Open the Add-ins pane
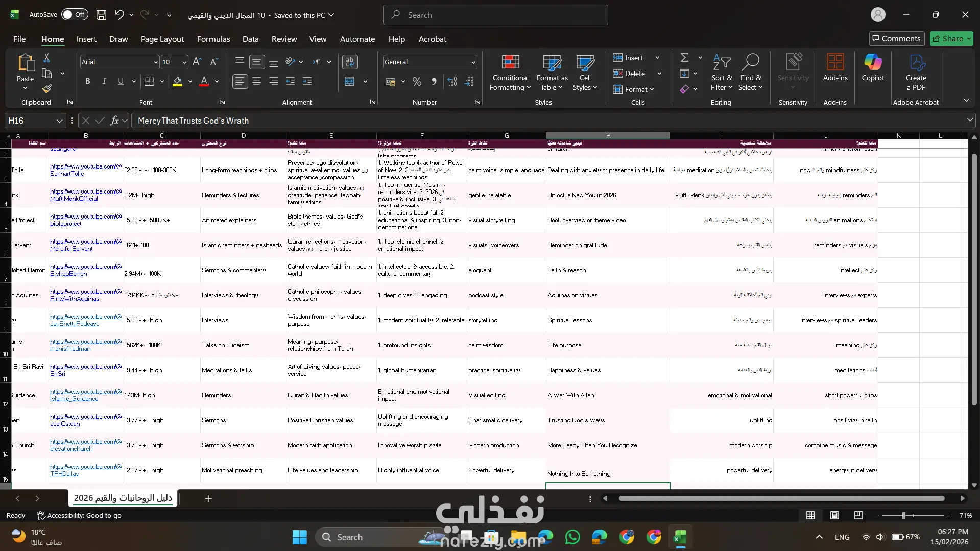Image resolution: width=980 pixels, height=551 pixels. coord(835,68)
